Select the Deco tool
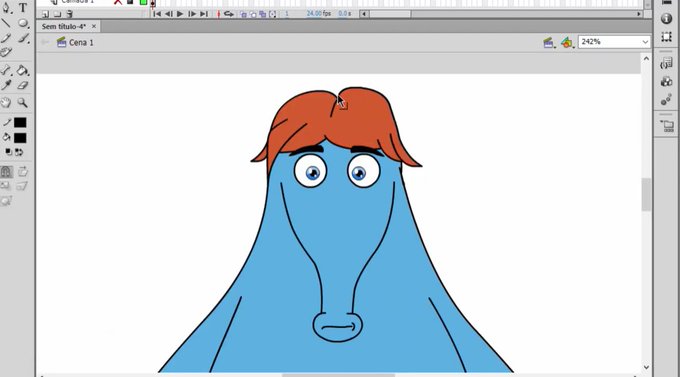The height and width of the screenshot is (377, 680). (x=6, y=52)
